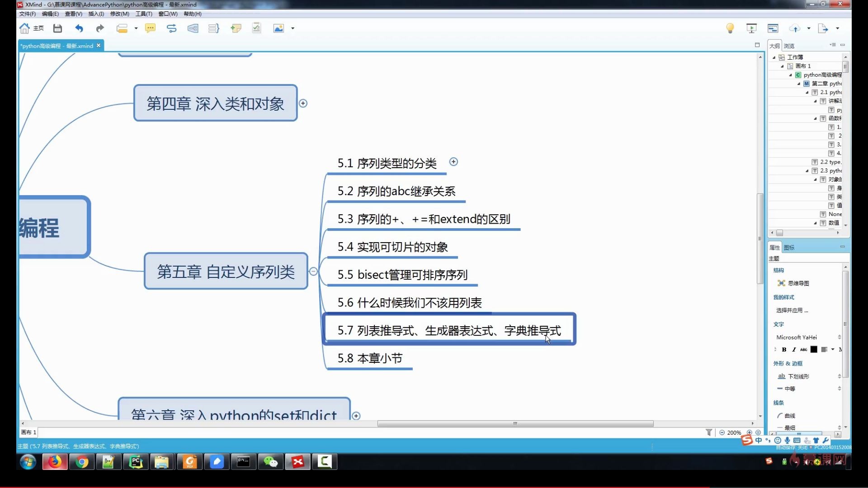The image size is (868, 488).
Task: Collapse the 第五章 自定义序列类 branch
Action: coord(313,272)
